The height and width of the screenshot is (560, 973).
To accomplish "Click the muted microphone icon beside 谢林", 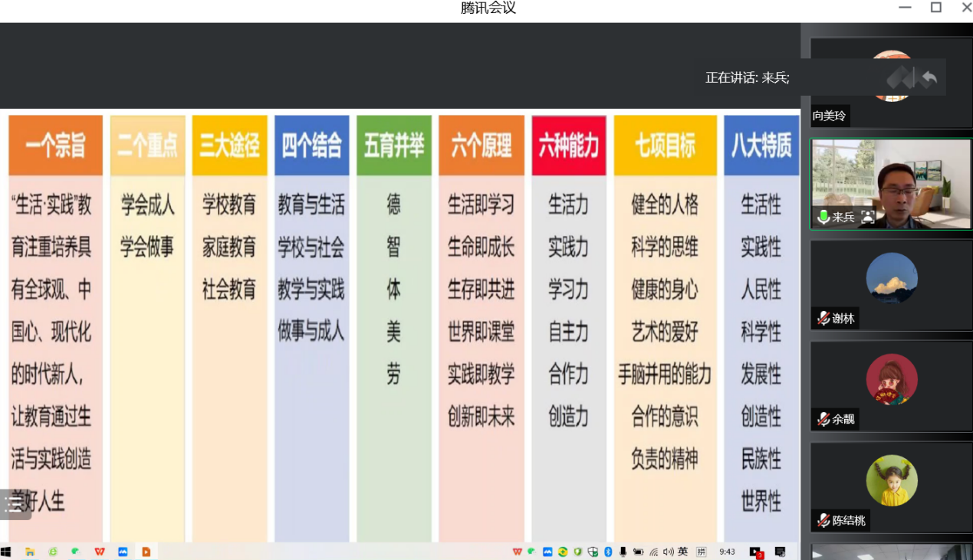I will pos(823,319).
